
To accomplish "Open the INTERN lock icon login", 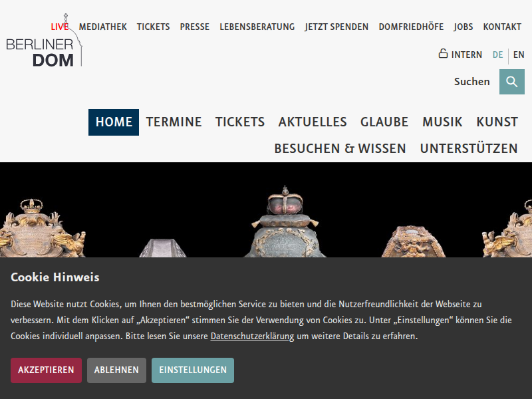I will tap(460, 55).
